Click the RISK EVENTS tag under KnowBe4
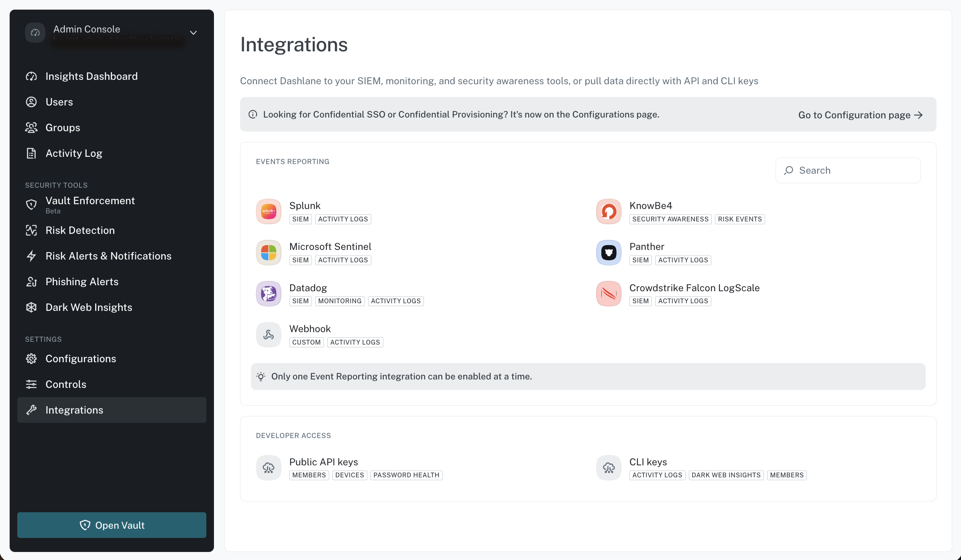Screen dimensions: 961x560 pos(740,219)
